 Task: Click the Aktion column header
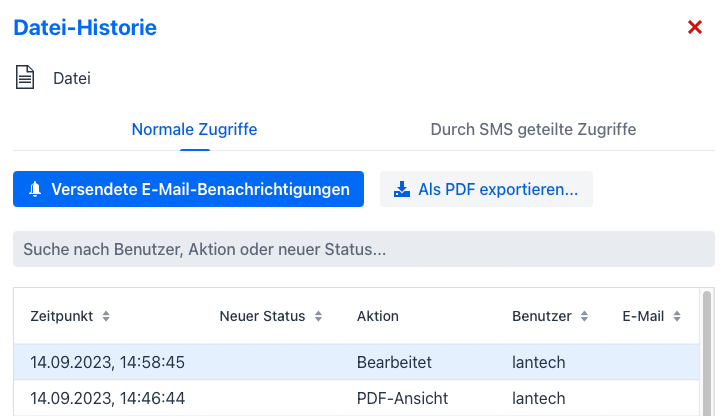tap(378, 316)
